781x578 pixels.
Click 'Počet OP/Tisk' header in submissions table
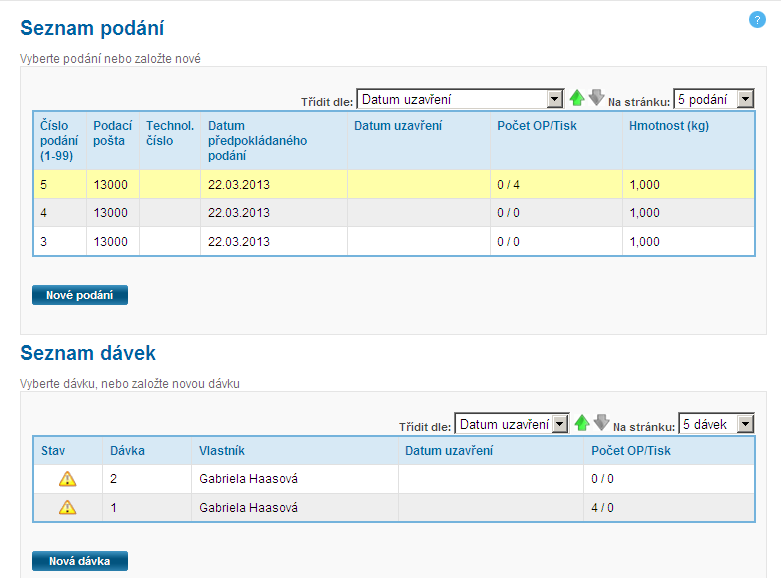[537, 126]
